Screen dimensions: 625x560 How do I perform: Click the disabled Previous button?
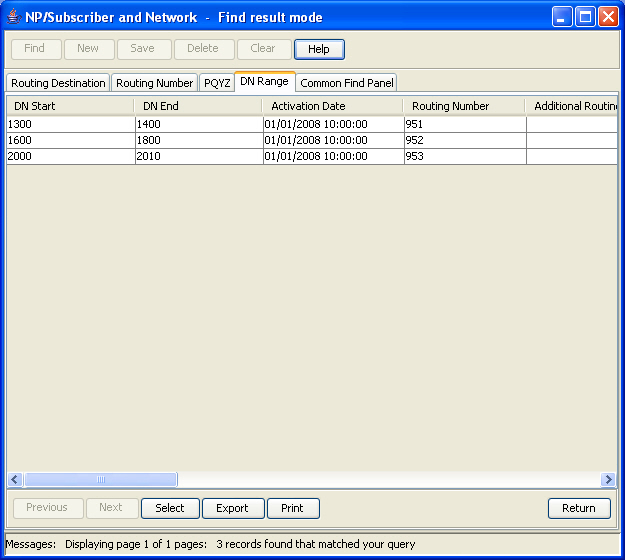tap(47, 507)
